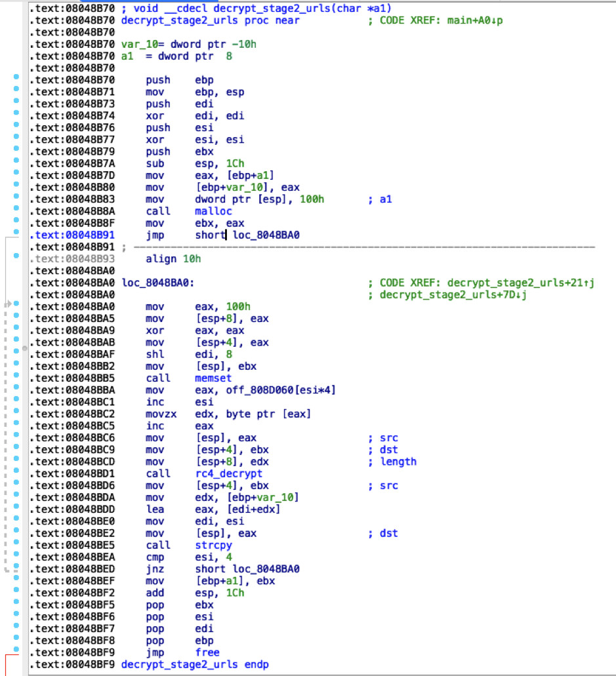
Task: Click 'mov eax, 100h' instruction at 08048BA0
Action: [x=198, y=307]
